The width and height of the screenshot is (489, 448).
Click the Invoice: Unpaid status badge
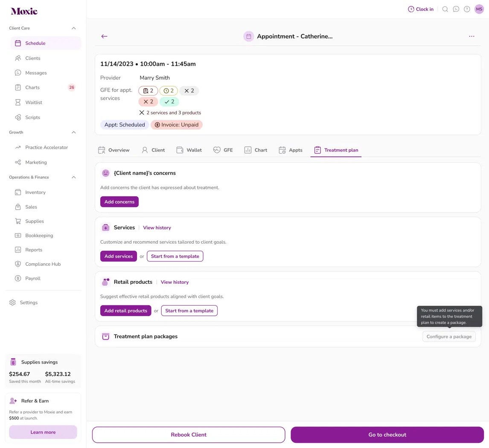click(x=177, y=125)
